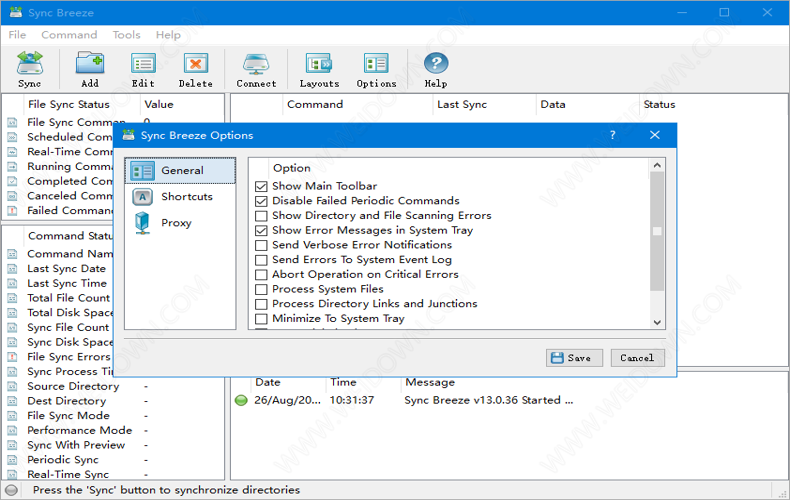Click the Option column header
The image size is (790, 500).
(291, 168)
